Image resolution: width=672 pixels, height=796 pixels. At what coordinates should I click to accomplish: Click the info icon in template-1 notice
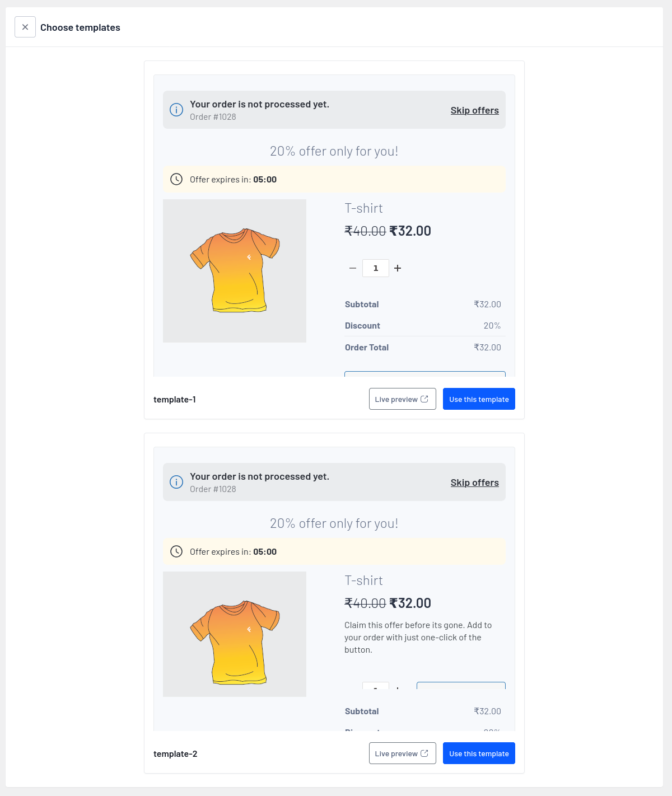pyautogui.click(x=176, y=110)
